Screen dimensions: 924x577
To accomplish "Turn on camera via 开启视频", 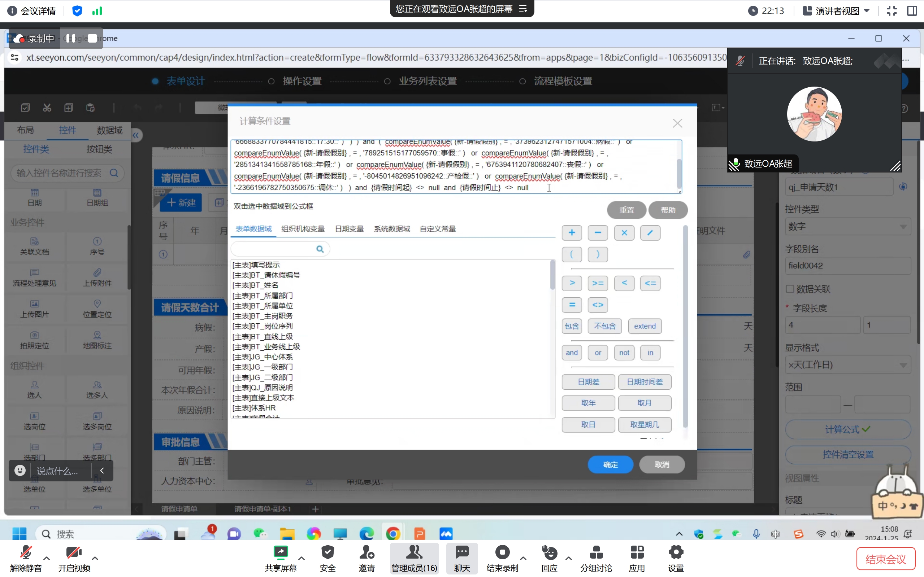I will point(74,553).
